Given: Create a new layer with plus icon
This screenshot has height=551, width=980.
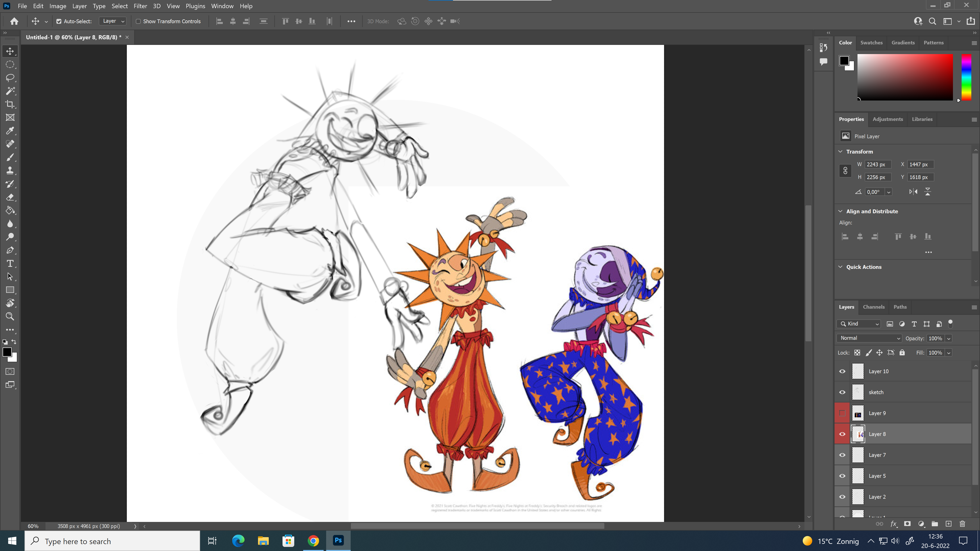Looking at the screenshot, I should click(948, 524).
